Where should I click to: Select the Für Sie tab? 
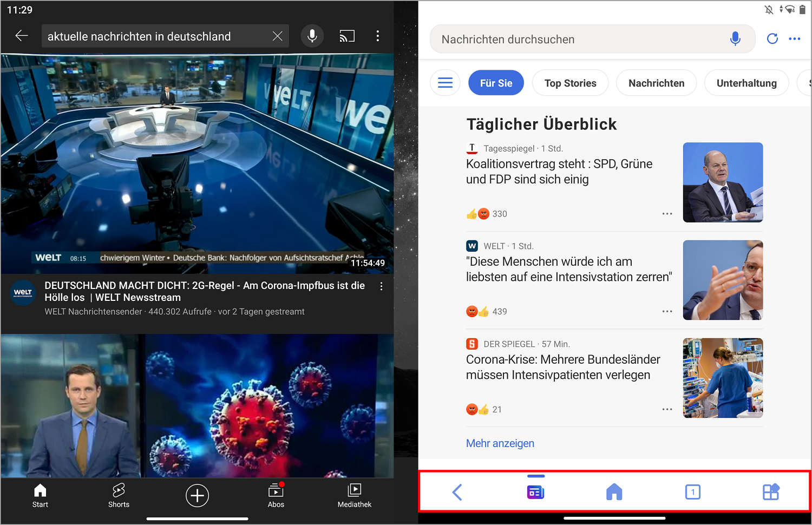click(496, 83)
